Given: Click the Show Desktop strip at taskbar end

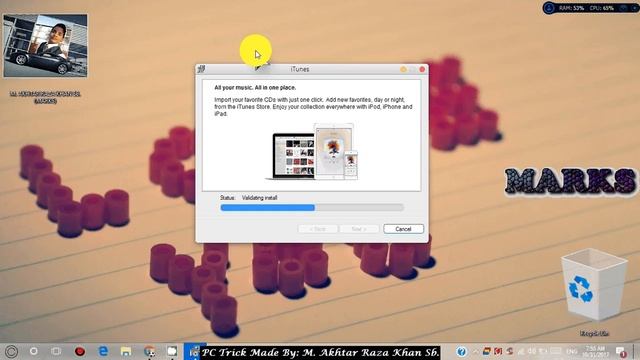Looking at the screenshot, I should coord(637,351).
